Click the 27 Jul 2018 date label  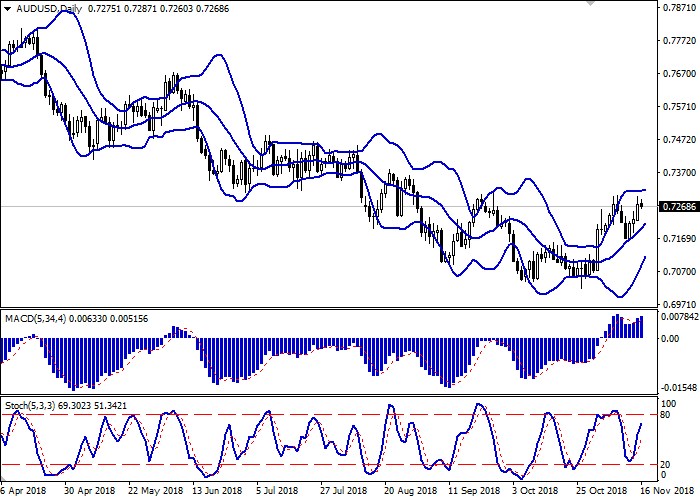click(345, 491)
